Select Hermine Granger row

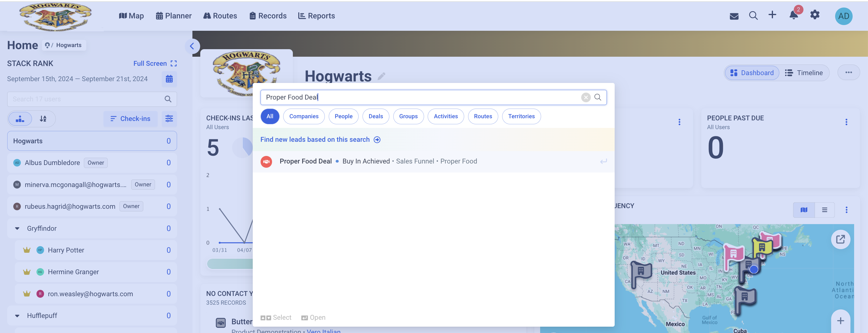[96, 272]
